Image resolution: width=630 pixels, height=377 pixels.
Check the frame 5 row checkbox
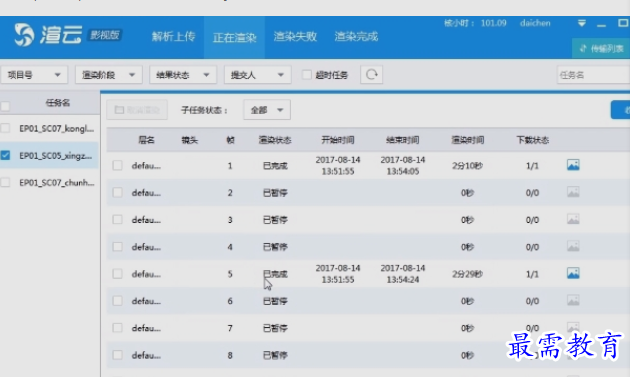coord(117,274)
